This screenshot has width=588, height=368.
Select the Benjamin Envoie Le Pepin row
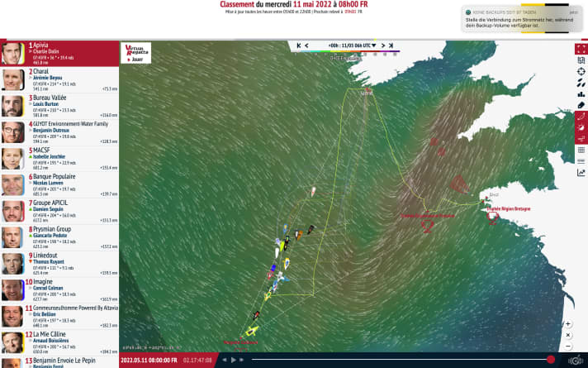point(59,362)
